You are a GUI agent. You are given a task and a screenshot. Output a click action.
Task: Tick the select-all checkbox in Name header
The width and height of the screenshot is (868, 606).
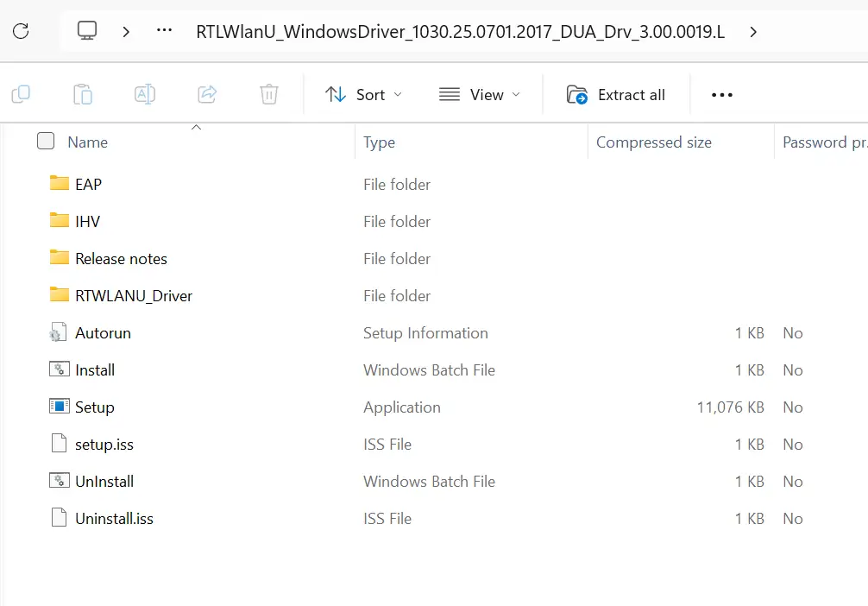click(x=44, y=141)
